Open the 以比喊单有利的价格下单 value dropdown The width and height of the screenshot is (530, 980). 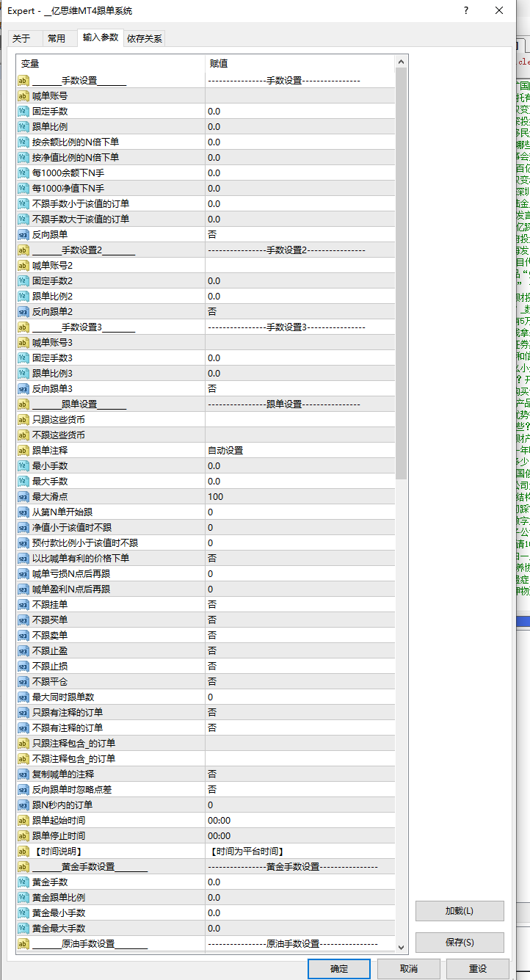click(x=300, y=559)
